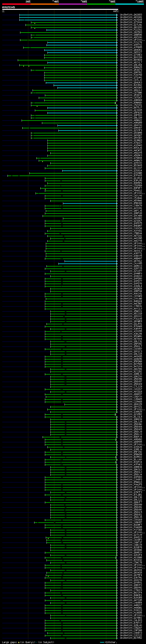The height and width of the screenshot is (644, 146).
Task: Open hit UniRef100_Q19NU3
Action: 131,140
